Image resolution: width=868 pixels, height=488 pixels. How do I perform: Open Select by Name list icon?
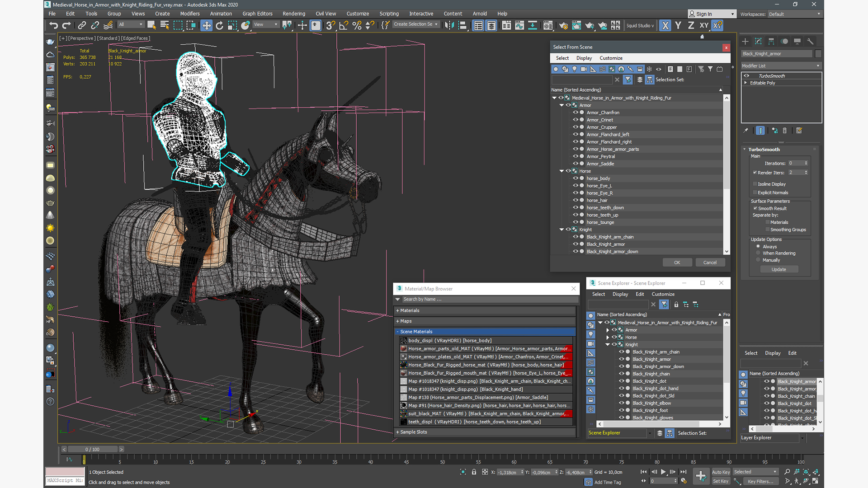click(165, 25)
